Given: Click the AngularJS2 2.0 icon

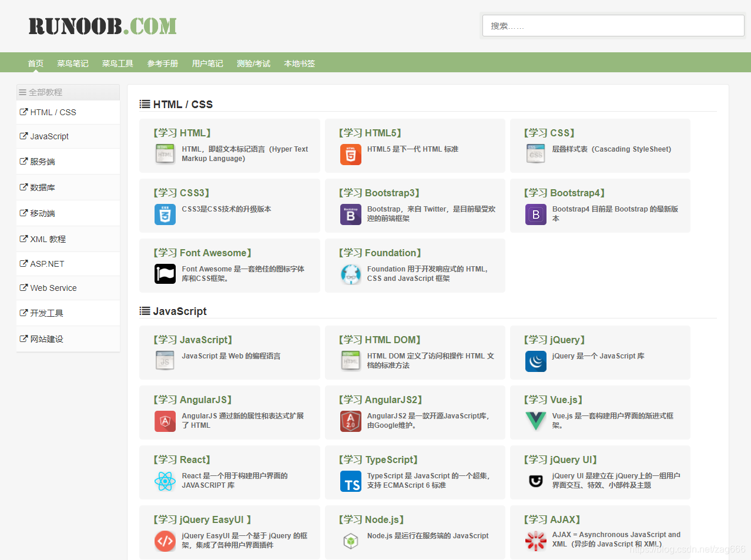Looking at the screenshot, I should (x=351, y=421).
